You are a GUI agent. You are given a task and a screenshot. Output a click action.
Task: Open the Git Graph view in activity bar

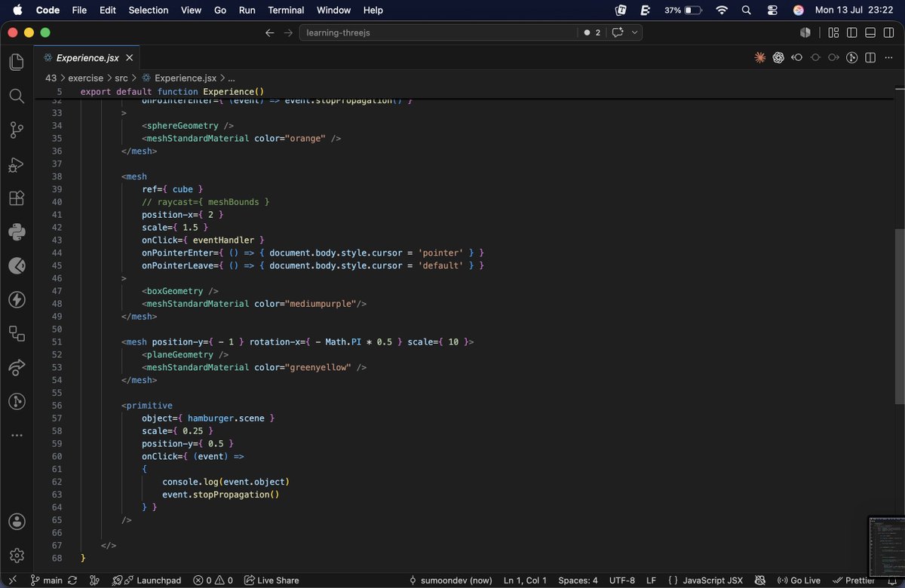tap(17, 401)
